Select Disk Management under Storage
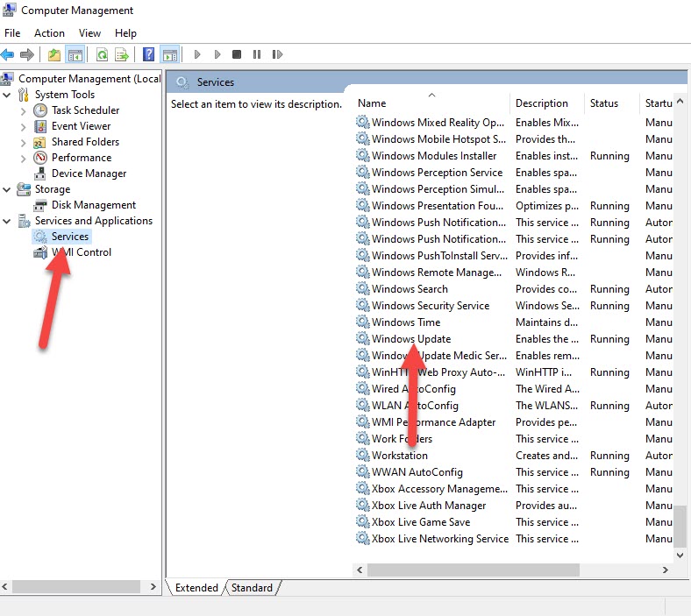691x616 pixels. coord(93,205)
